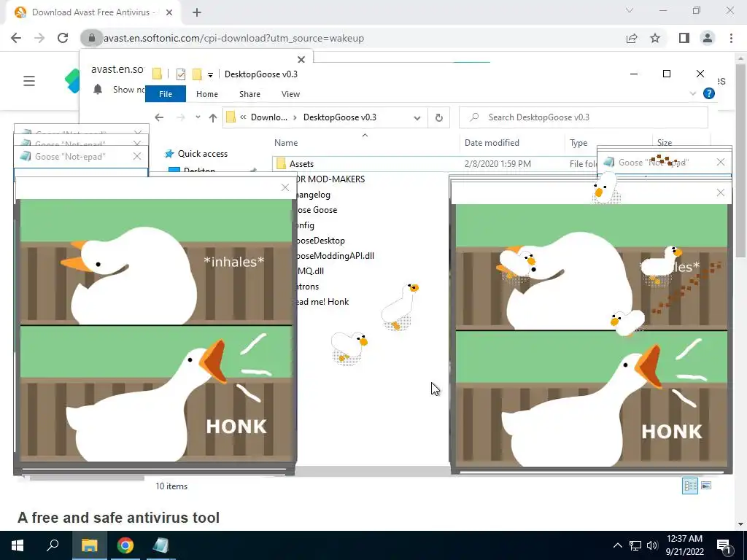Select the FOR MOD-MAKERS file

(330, 179)
